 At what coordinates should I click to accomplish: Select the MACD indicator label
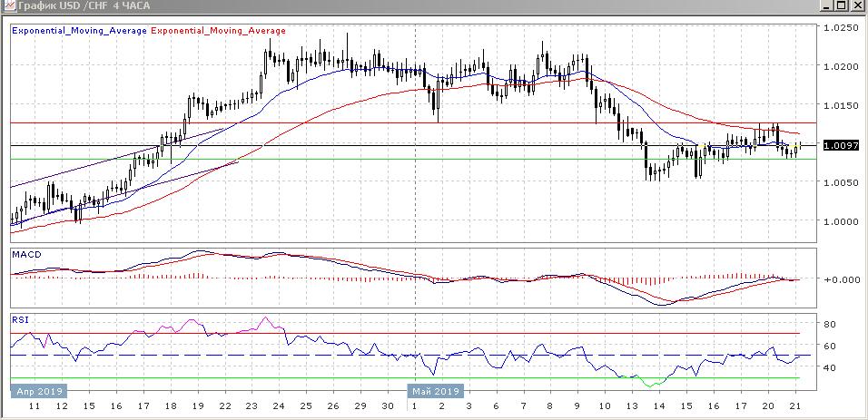tap(25, 255)
